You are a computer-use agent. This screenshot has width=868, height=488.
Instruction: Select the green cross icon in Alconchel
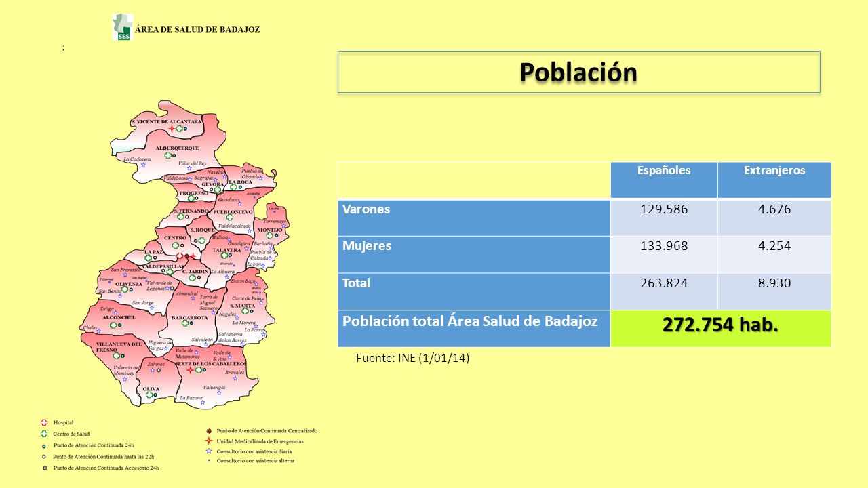point(113,325)
